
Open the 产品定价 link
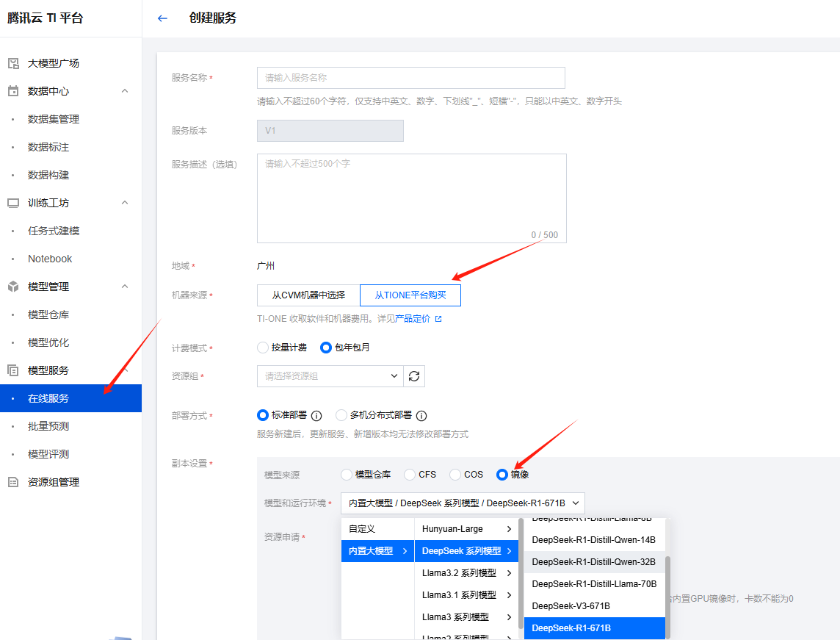coord(413,319)
